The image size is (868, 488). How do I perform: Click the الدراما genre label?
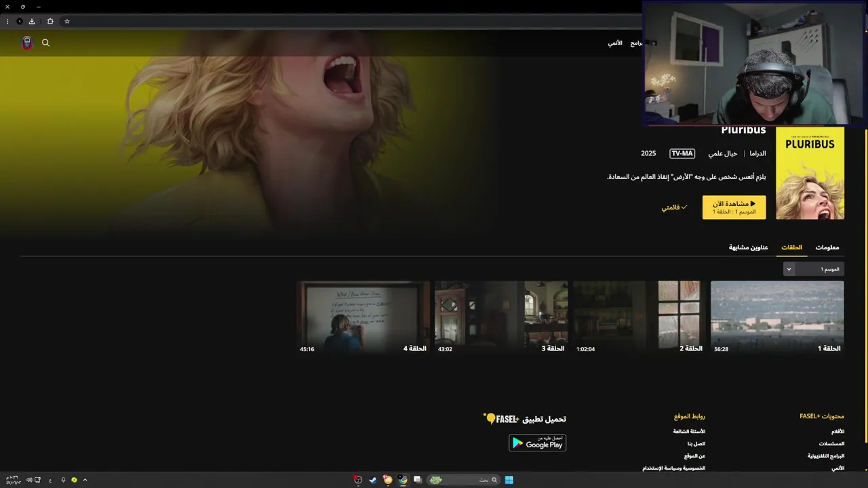point(757,154)
